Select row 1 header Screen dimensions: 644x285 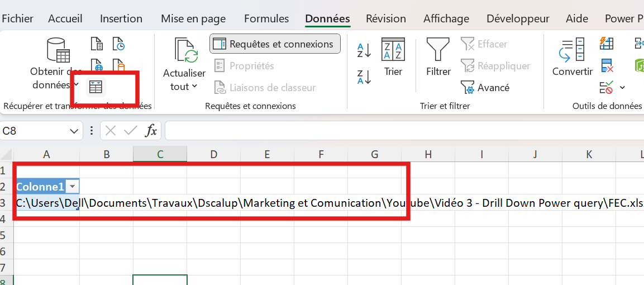click(x=7, y=170)
